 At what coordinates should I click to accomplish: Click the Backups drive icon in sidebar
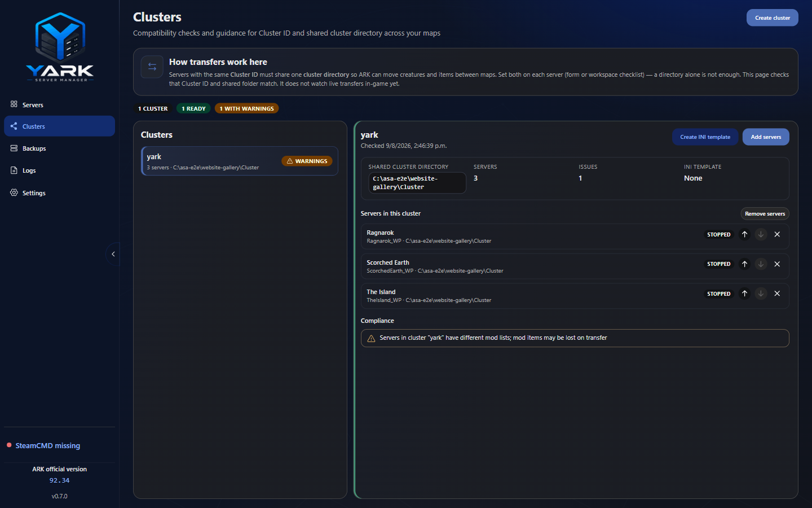coord(14,148)
